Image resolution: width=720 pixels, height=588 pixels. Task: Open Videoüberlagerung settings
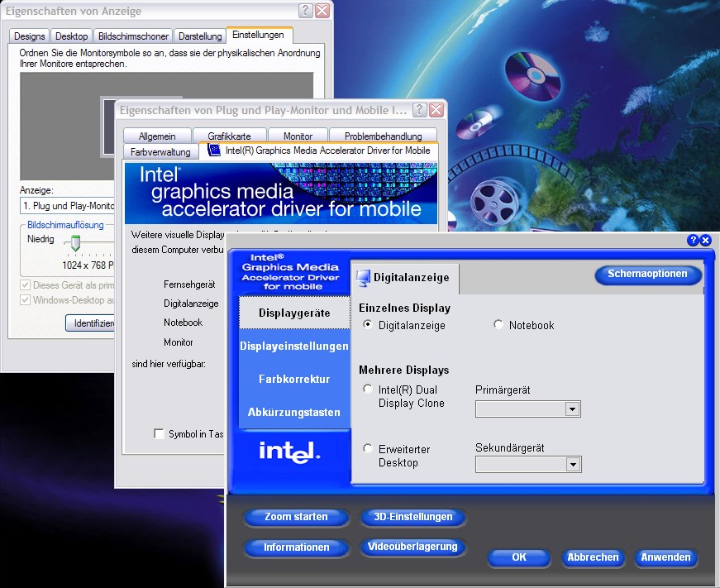(x=412, y=547)
